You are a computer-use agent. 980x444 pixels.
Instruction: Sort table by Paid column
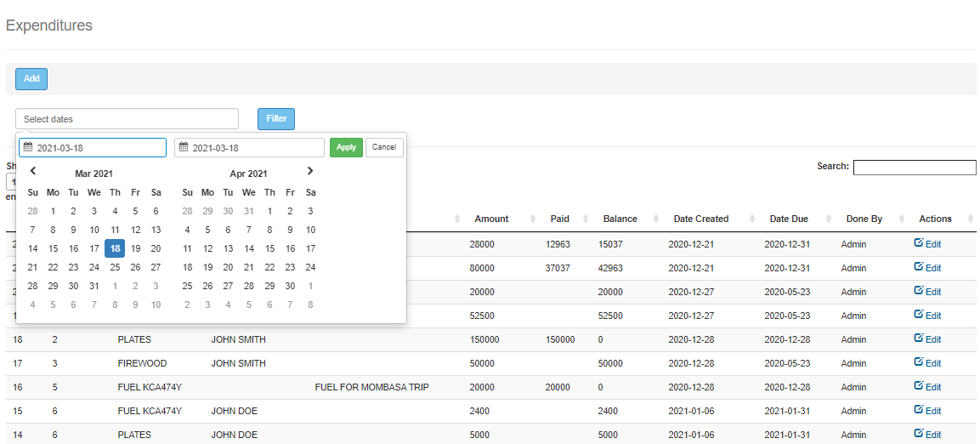[x=559, y=219]
